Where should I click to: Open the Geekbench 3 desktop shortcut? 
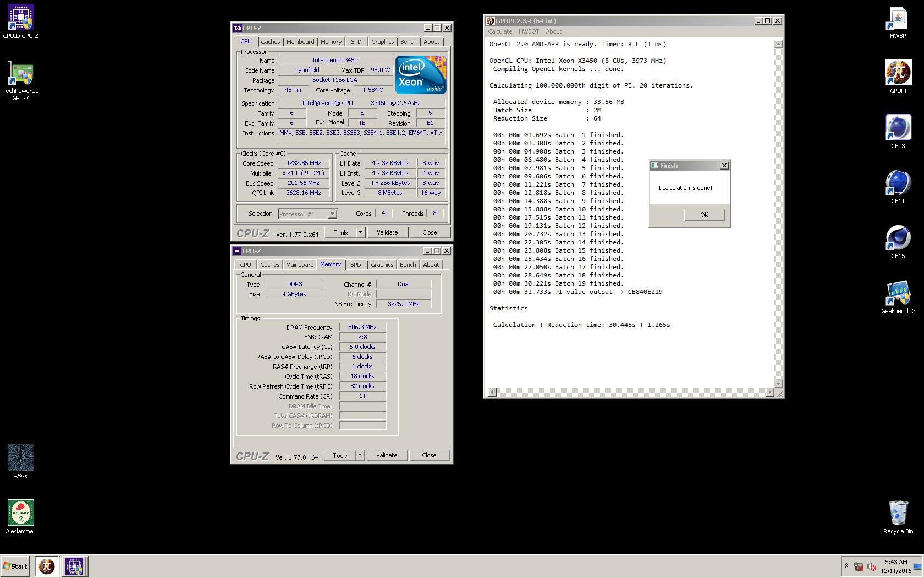point(898,297)
